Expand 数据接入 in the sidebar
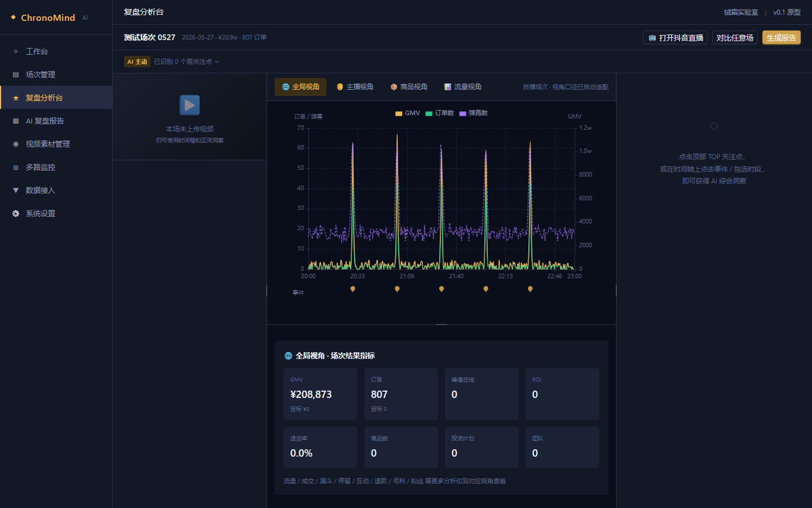812x508 pixels. coord(56,190)
